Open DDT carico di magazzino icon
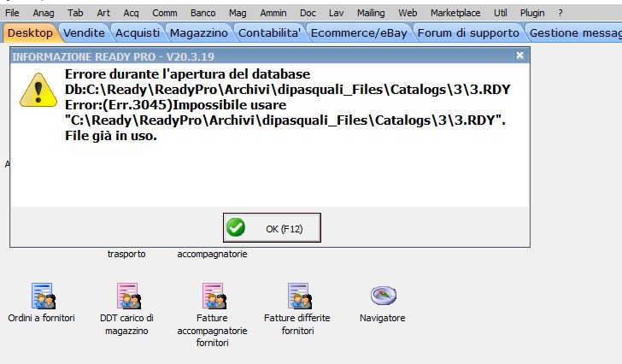Viewport: 622px width, 364px height. pyautogui.click(x=128, y=296)
